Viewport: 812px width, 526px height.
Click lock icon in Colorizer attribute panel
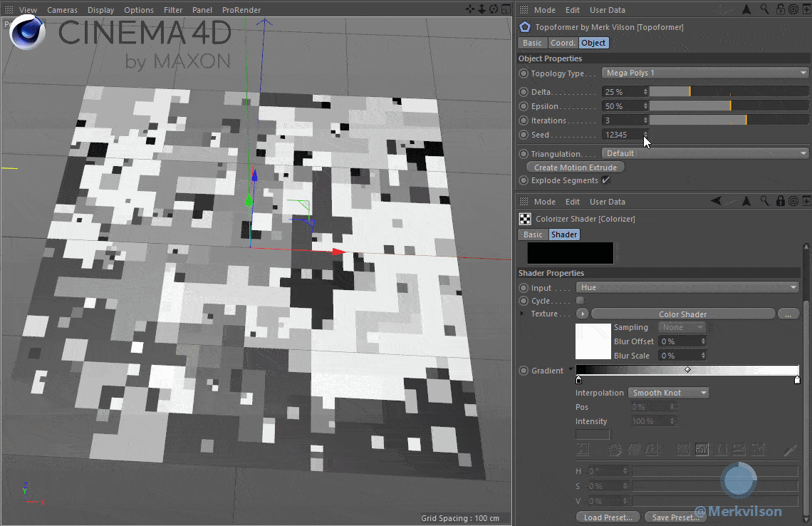click(x=781, y=202)
